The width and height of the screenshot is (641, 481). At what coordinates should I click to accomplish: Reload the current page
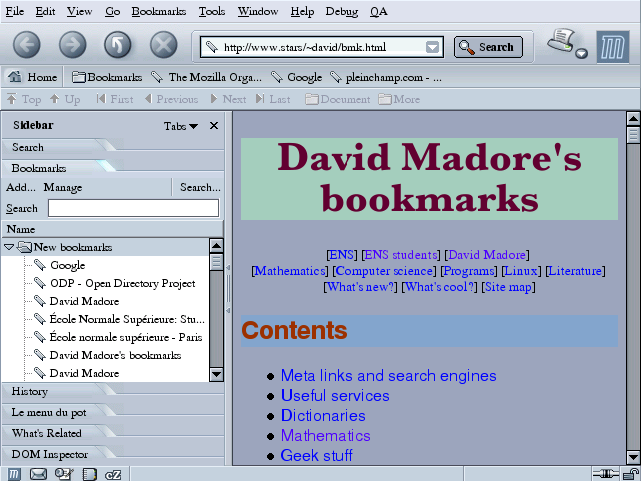(x=118, y=45)
